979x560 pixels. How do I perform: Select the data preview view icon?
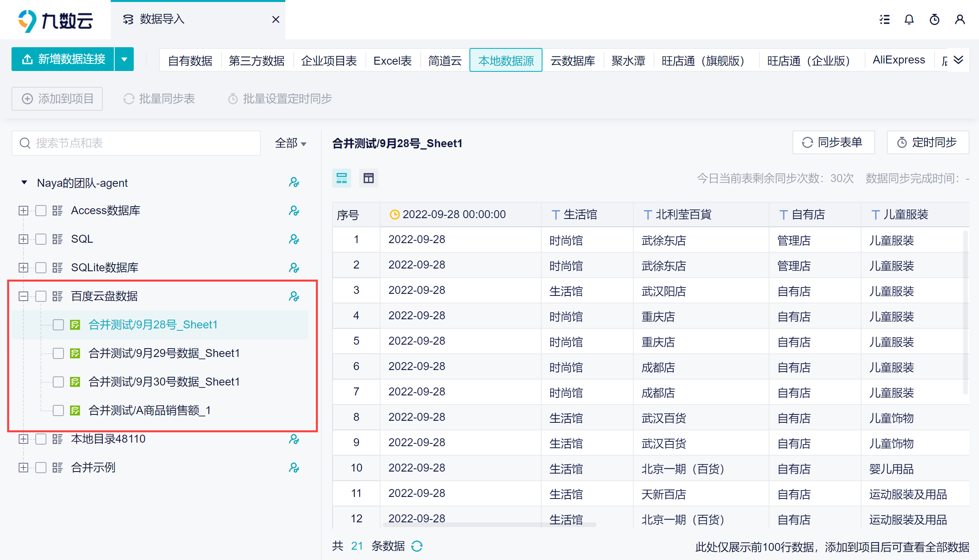click(341, 178)
